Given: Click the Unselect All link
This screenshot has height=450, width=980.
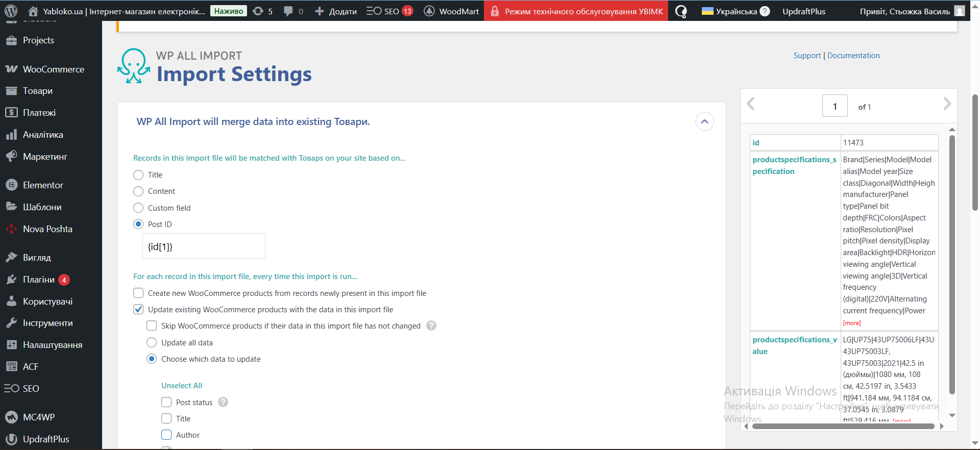Looking at the screenshot, I should [182, 386].
